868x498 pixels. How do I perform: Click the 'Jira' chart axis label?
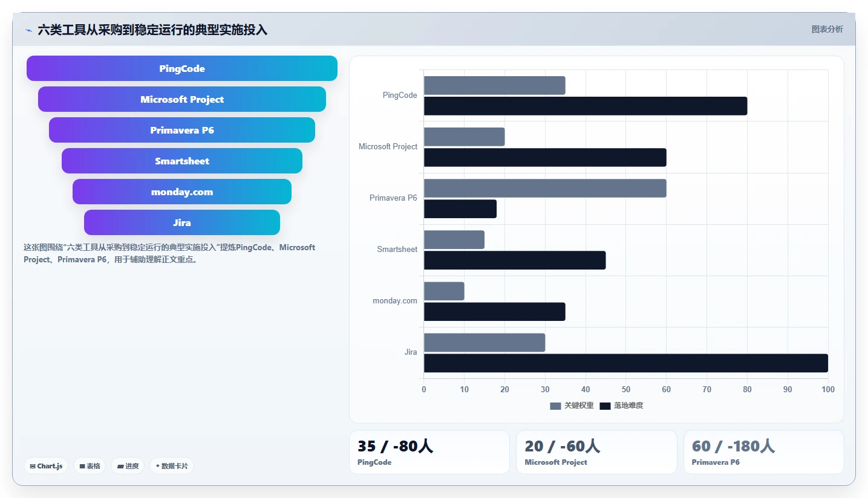[411, 352]
